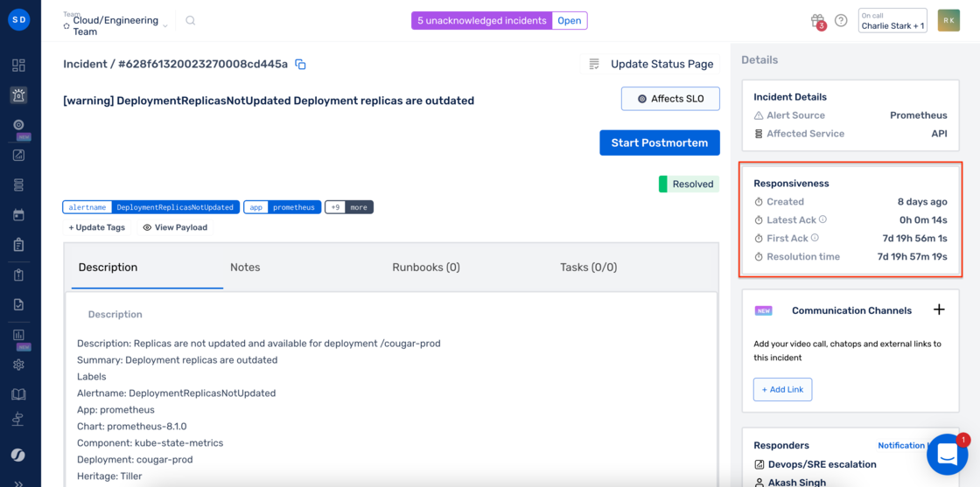
Task: Click the search magnifier icon
Action: [191, 21]
